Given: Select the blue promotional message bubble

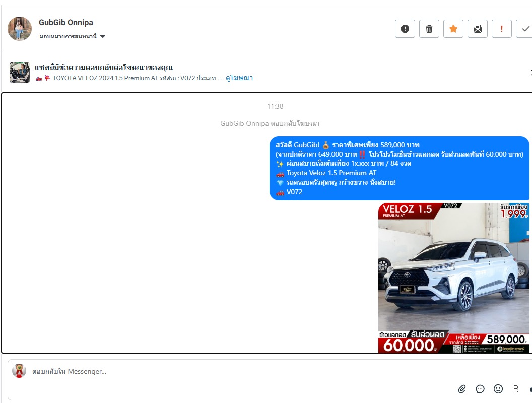Looking at the screenshot, I should [x=400, y=168].
